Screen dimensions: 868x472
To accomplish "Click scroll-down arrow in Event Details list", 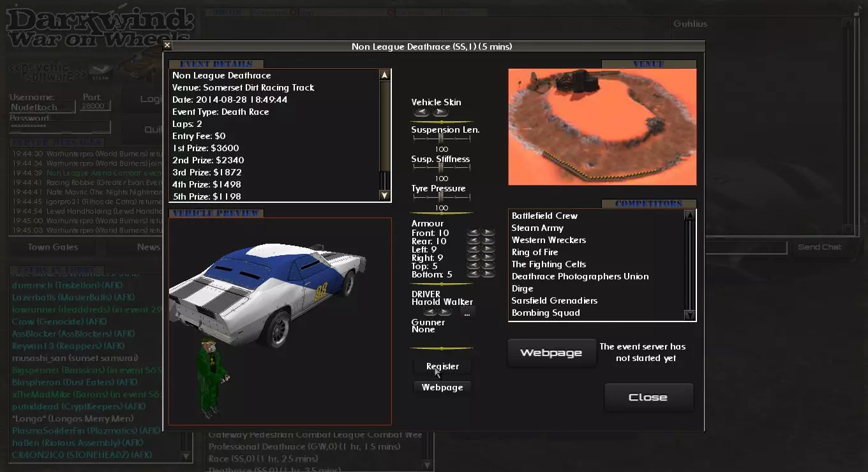I will coord(384,196).
